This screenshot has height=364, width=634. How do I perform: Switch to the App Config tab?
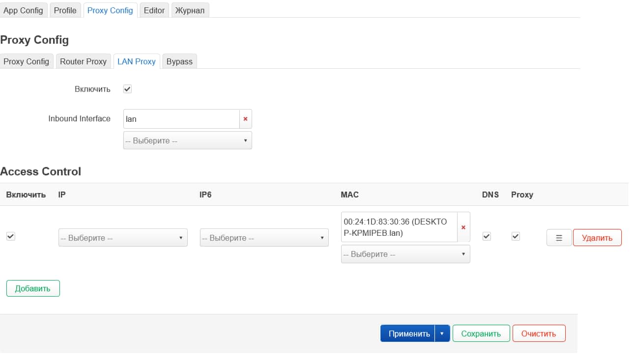click(x=23, y=10)
